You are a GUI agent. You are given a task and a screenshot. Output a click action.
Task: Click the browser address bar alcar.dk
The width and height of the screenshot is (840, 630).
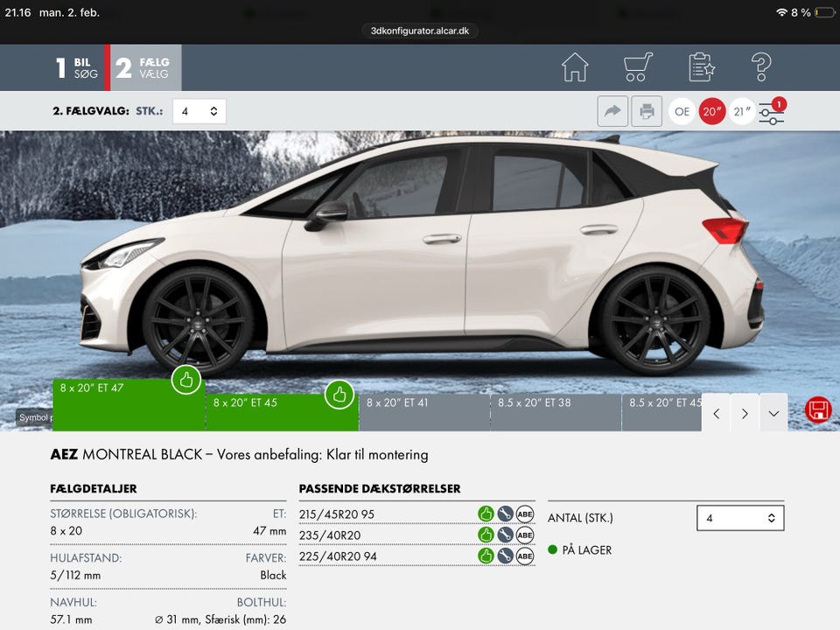pos(420,30)
